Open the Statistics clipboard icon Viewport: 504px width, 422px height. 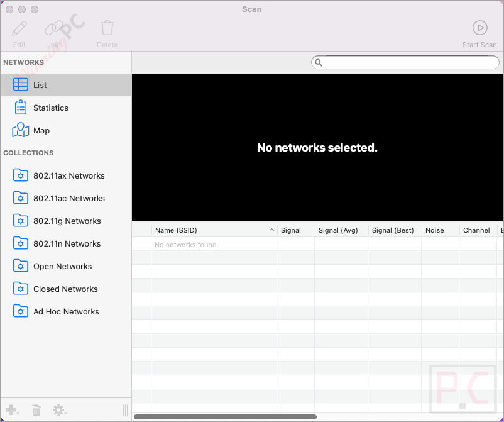tap(21, 107)
